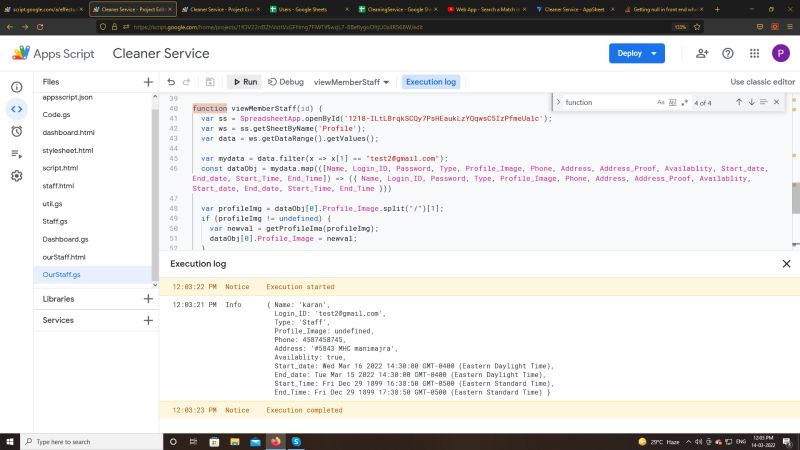
Task: Go back in Firefox navigation
Action: pyautogui.click(x=10, y=27)
